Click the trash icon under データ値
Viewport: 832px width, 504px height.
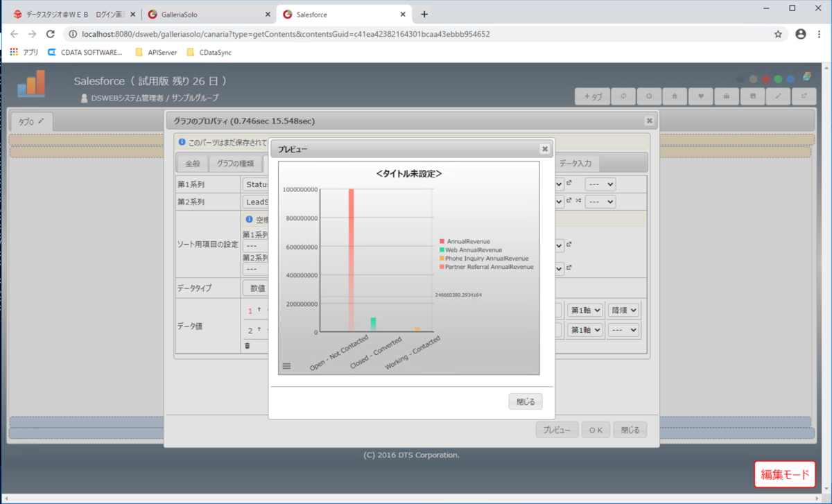(x=248, y=345)
